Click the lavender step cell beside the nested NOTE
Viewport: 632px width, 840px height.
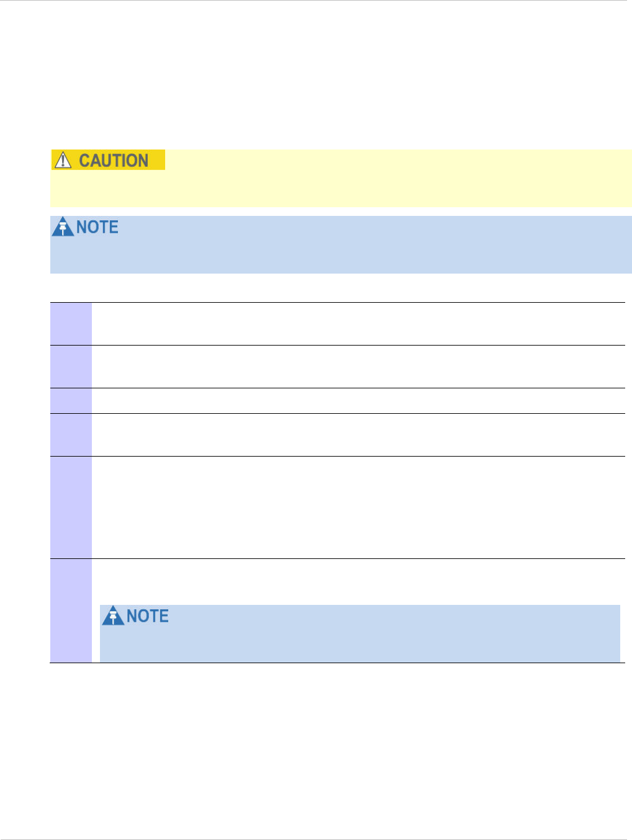[71, 611]
